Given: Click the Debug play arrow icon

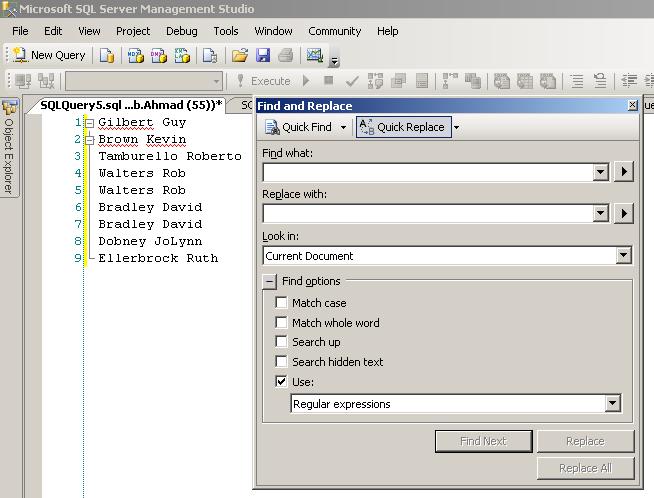Looking at the screenshot, I should (x=306, y=80).
